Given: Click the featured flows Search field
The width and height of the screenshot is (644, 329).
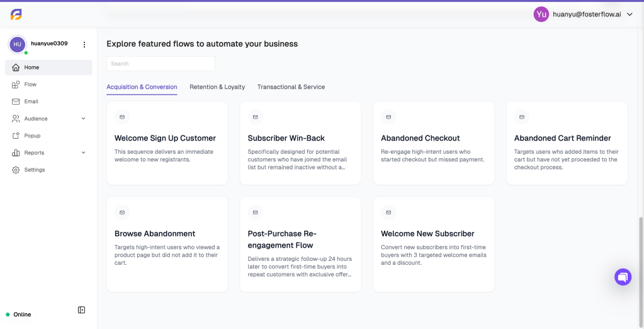Looking at the screenshot, I should pyautogui.click(x=161, y=64).
